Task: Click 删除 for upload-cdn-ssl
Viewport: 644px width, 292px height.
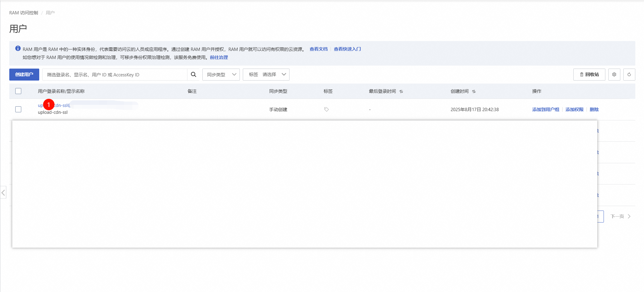Action: [x=594, y=110]
